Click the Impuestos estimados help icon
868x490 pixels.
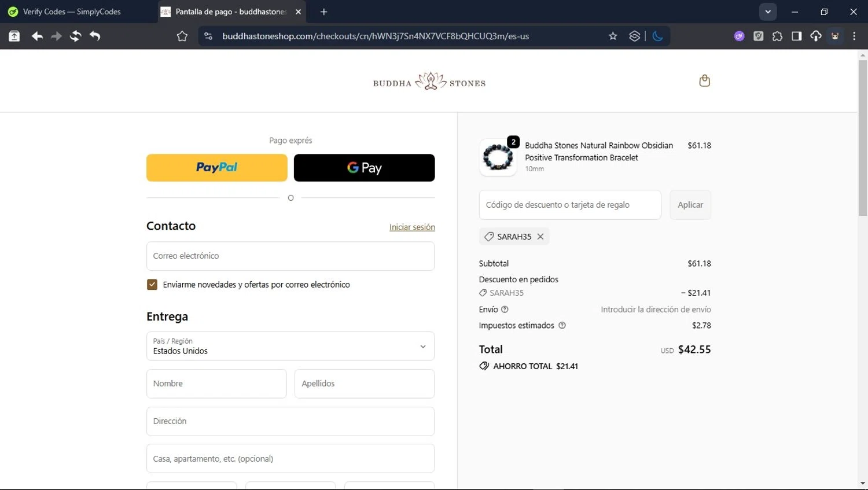tap(562, 326)
